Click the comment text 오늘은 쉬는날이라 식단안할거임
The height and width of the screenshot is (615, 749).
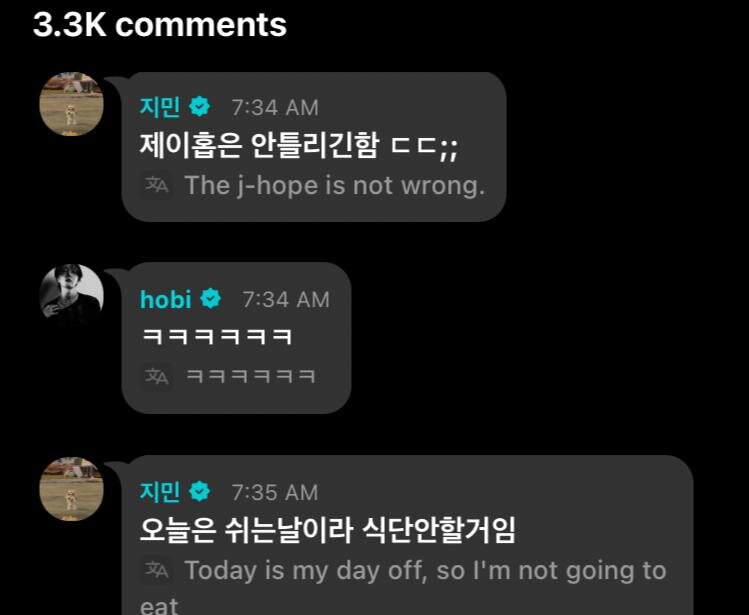pyautogui.click(x=328, y=529)
